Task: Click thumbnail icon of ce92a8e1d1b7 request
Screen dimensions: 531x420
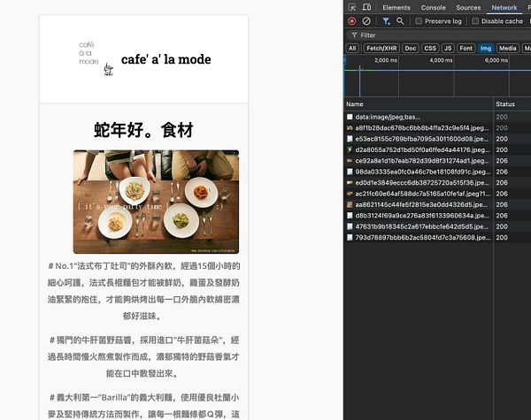Action: pos(350,161)
